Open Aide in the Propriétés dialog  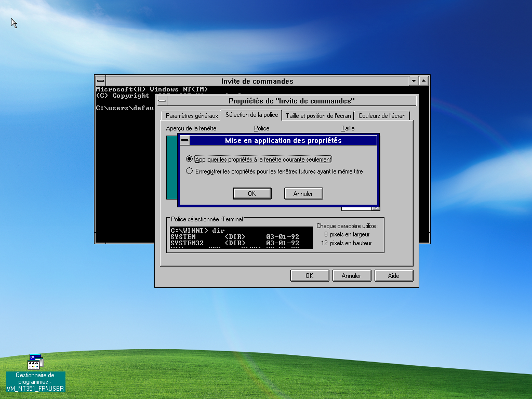click(393, 276)
